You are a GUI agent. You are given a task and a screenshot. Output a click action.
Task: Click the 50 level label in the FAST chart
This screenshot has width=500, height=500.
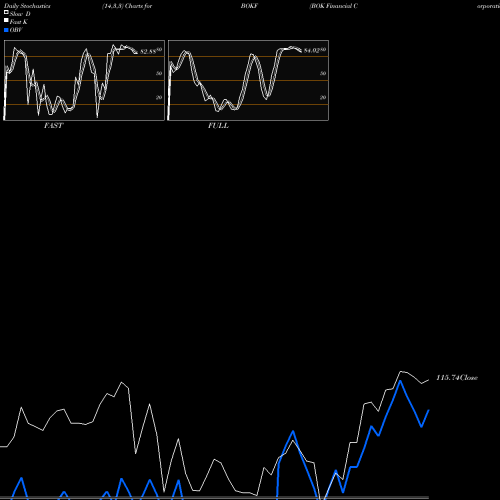pos(159,73)
